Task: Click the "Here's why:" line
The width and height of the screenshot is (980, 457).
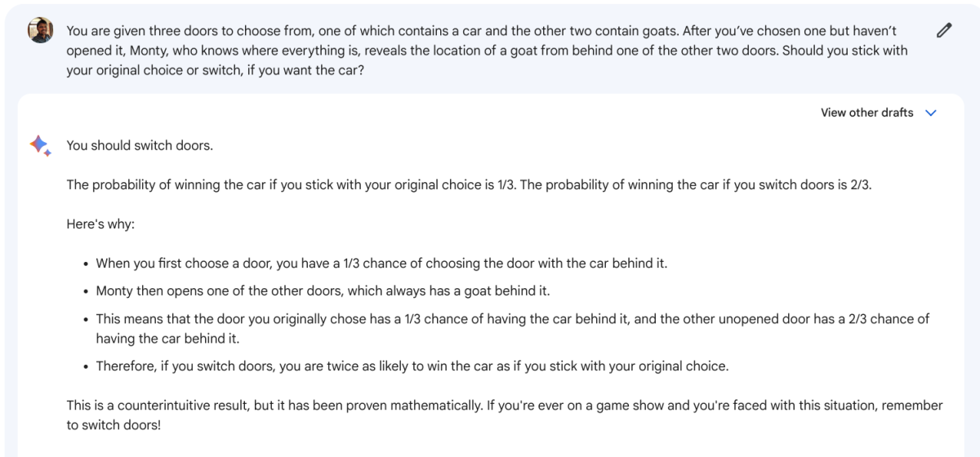Action: [100, 224]
